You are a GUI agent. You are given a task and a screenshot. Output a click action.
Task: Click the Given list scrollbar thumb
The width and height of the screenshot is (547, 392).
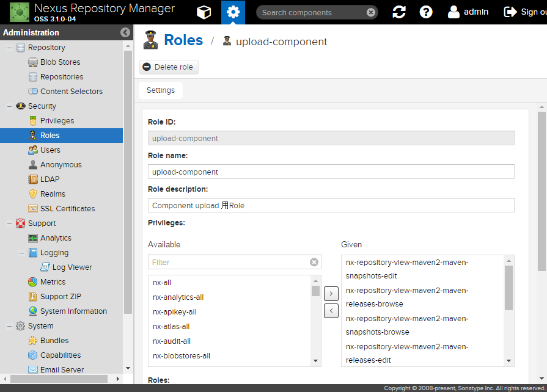coord(508,288)
